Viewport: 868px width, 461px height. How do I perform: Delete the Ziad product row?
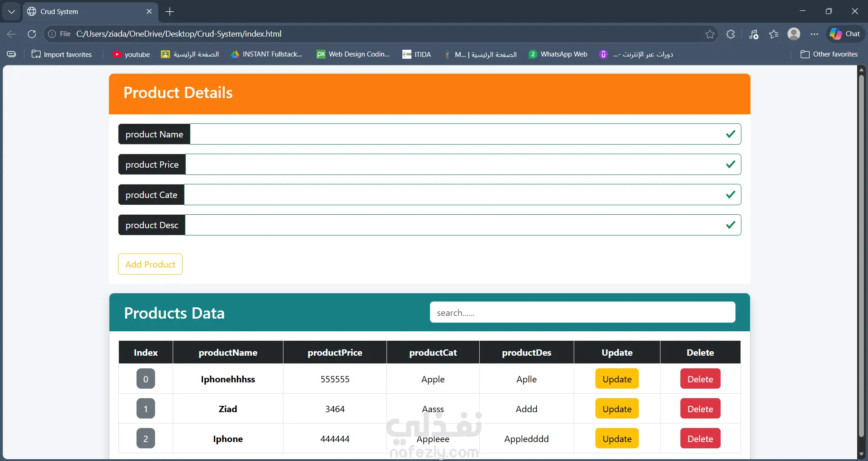coord(700,409)
